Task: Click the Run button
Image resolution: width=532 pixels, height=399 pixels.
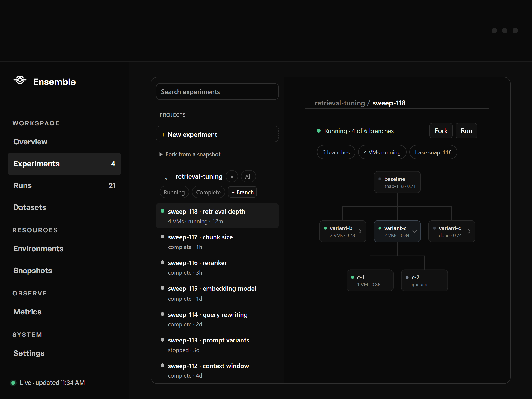Action: click(x=466, y=131)
